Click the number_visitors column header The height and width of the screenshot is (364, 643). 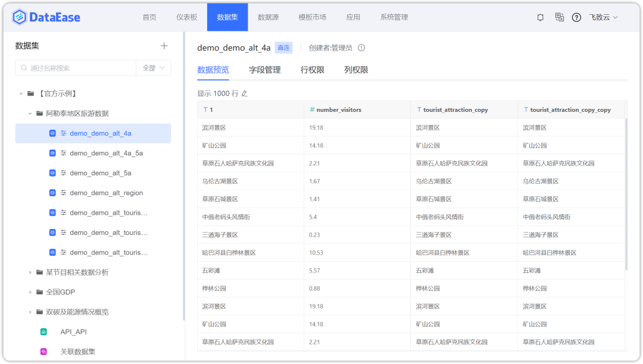coord(338,110)
